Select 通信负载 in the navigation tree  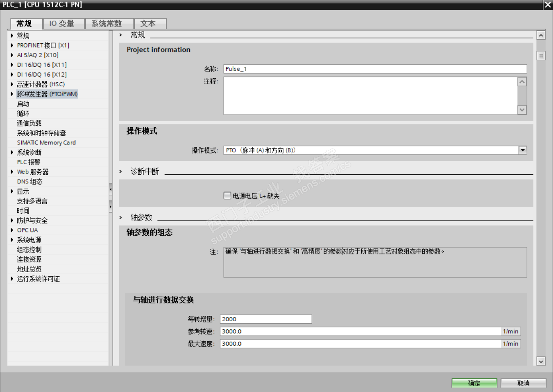tap(29, 123)
